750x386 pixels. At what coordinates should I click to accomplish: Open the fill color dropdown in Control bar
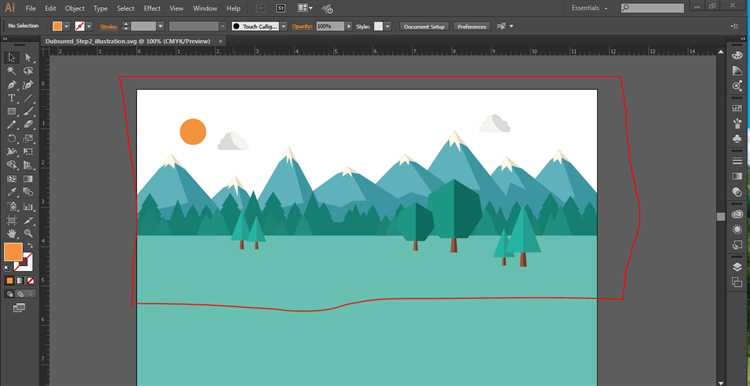66,26
